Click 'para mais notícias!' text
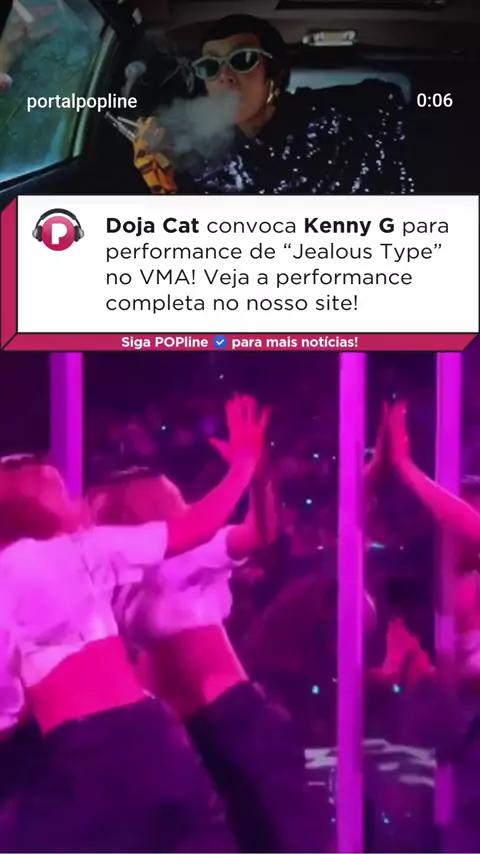480x854 pixels. pos(295,343)
